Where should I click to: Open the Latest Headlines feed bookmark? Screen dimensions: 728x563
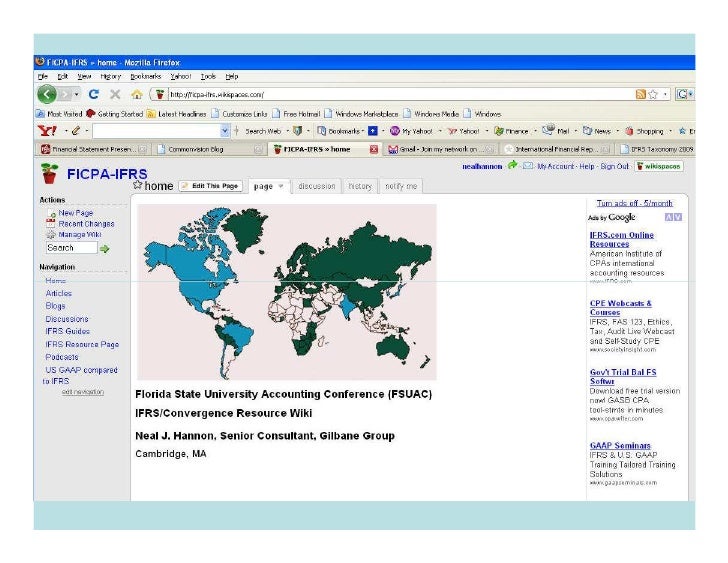[176, 114]
